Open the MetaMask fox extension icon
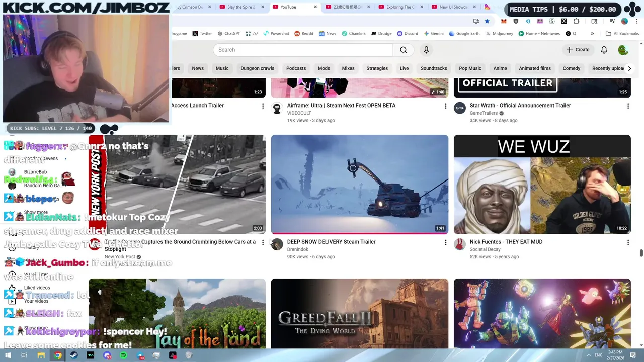This screenshot has width=644, height=362. (504, 21)
